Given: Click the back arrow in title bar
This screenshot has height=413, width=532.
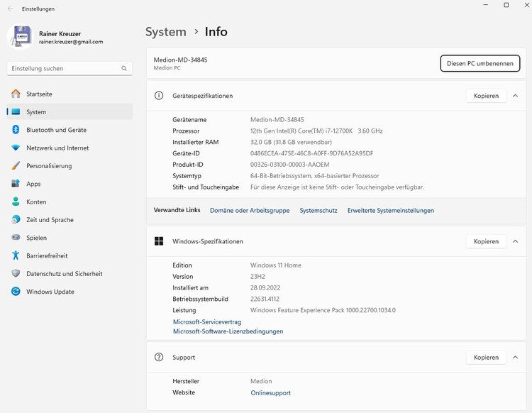Looking at the screenshot, I should click(x=10, y=9).
